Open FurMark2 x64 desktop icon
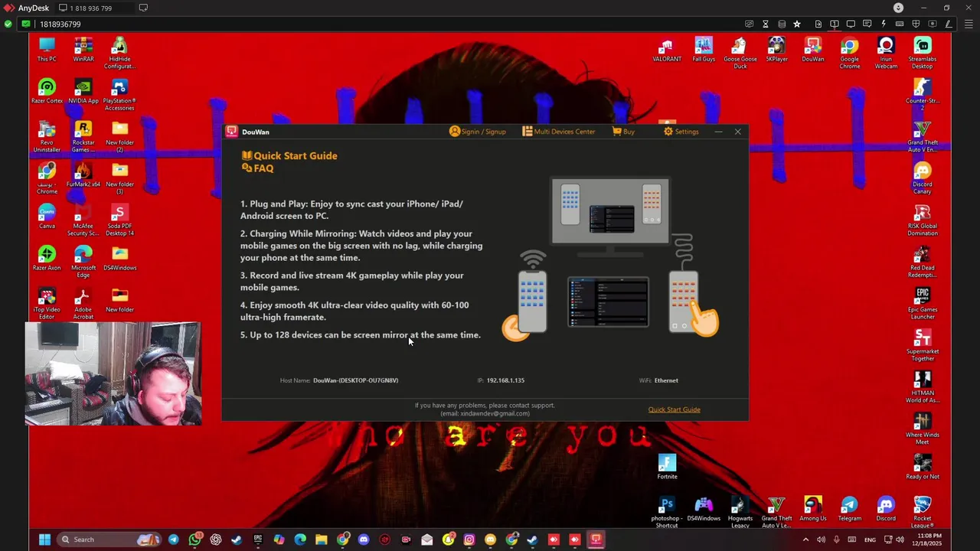Viewport: 980px width, 551px height. coord(83,175)
